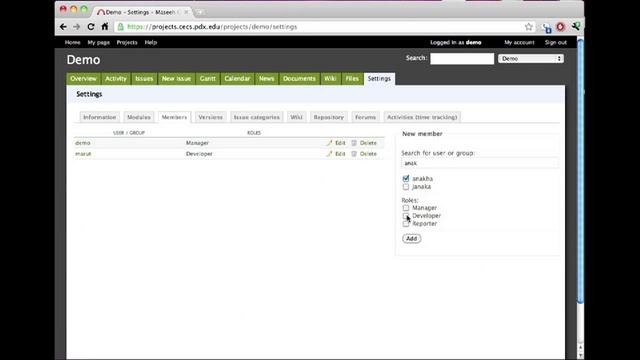This screenshot has width=640, height=360.
Task: Open the Documents tab
Action: (299, 79)
